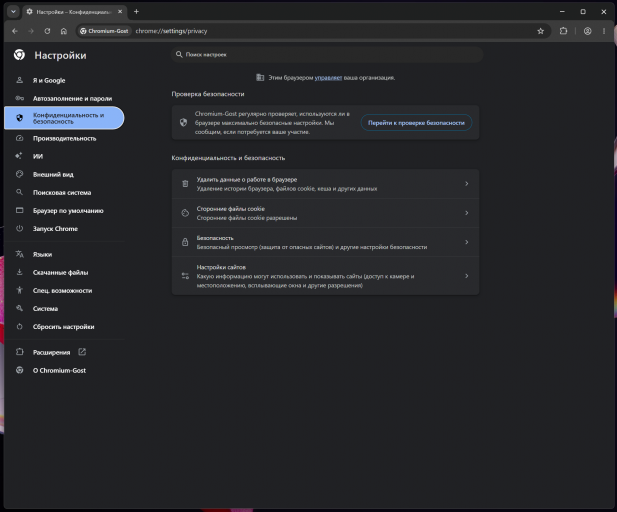Image resolution: width=617 pixels, height=512 pixels.
Task: Open the three-dot browser menu
Action: (x=604, y=31)
